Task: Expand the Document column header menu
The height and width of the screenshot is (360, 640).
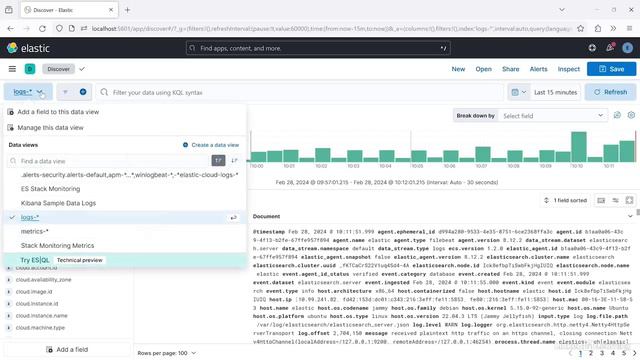Action: pyautogui.click(x=630, y=216)
